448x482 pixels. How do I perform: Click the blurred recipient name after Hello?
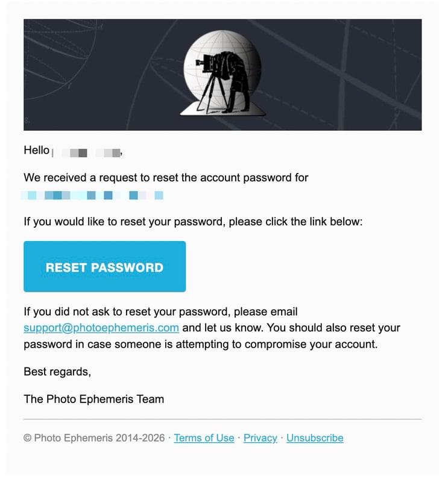[87, 152]
